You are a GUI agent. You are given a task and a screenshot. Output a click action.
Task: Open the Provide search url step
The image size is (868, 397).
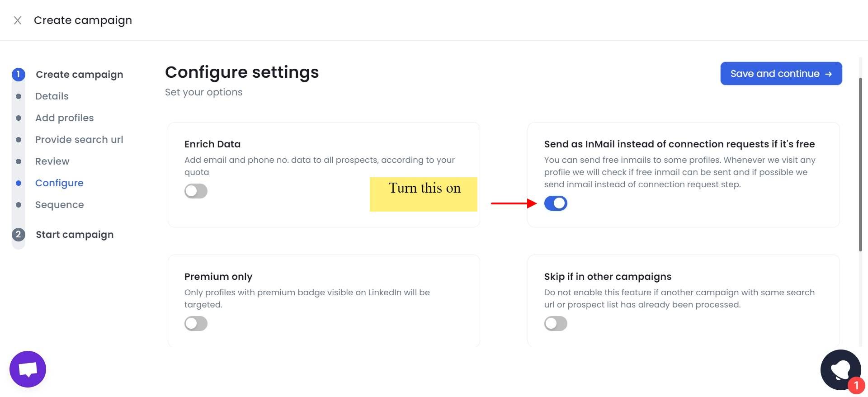(79, 139)
